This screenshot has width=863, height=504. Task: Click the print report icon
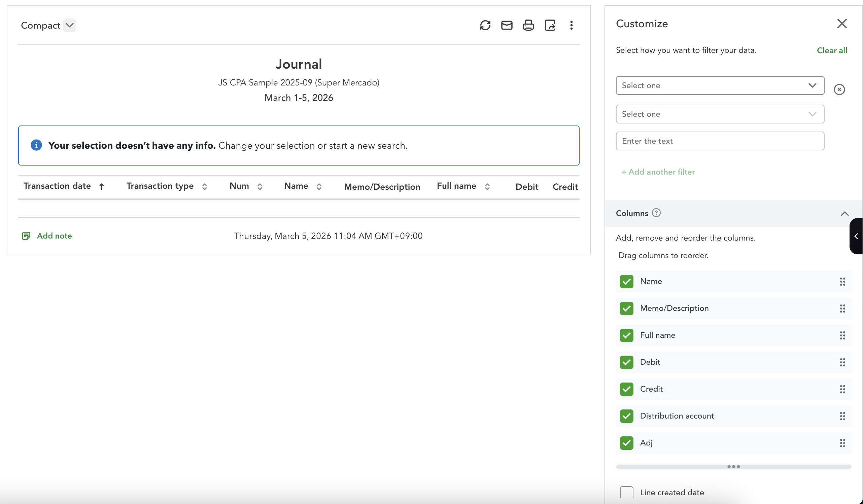[528, 25]
